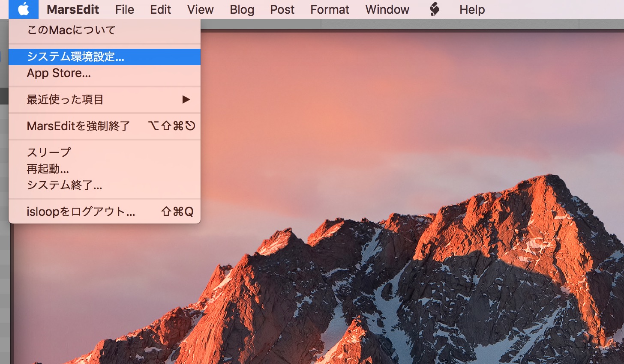This screenshot has width=624, height=364.
Task: Select スリープ menu item
Action: [105, 152]
